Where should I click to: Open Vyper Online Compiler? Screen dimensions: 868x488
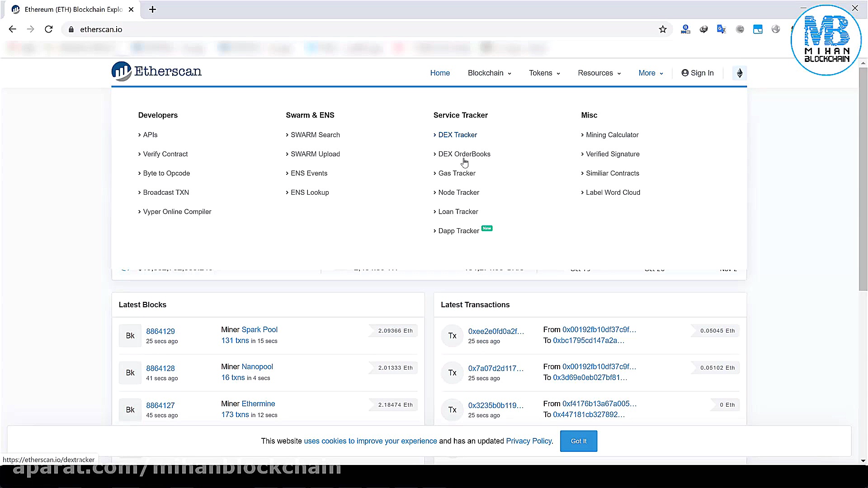coord(177,211)
